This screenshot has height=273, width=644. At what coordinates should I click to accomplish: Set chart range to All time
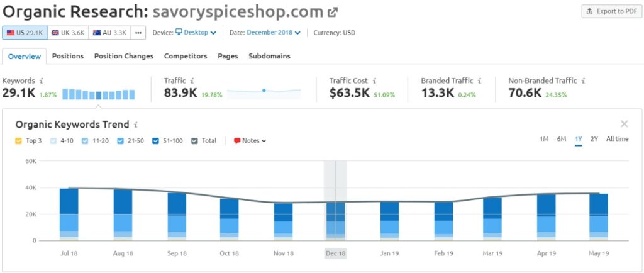618,139
